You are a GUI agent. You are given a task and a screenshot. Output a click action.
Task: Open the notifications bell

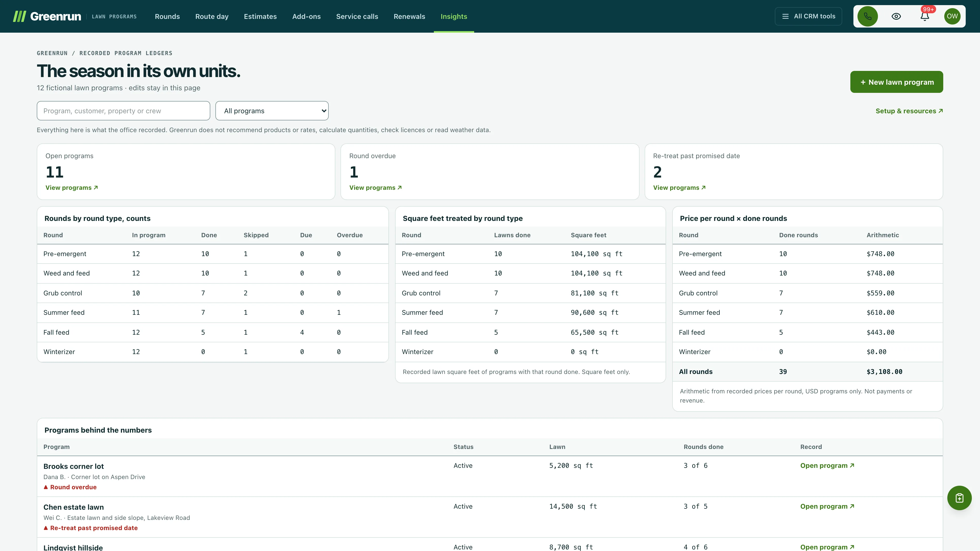925,16
